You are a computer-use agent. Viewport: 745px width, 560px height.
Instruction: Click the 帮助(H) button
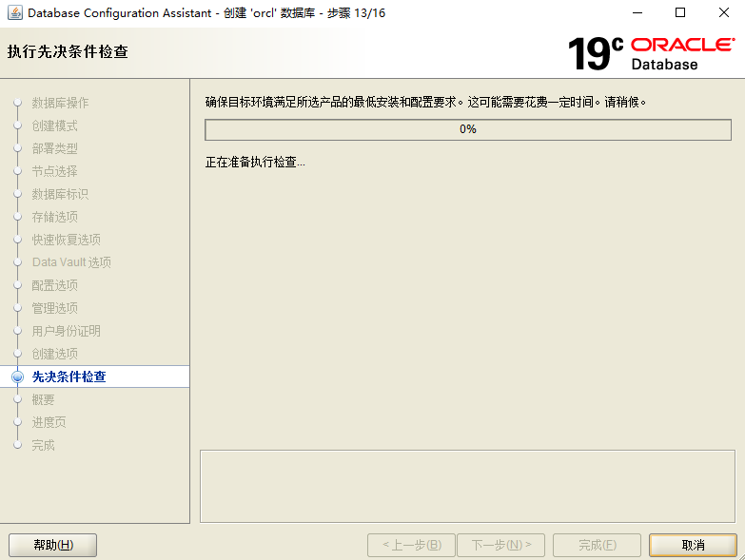(52, 545)
